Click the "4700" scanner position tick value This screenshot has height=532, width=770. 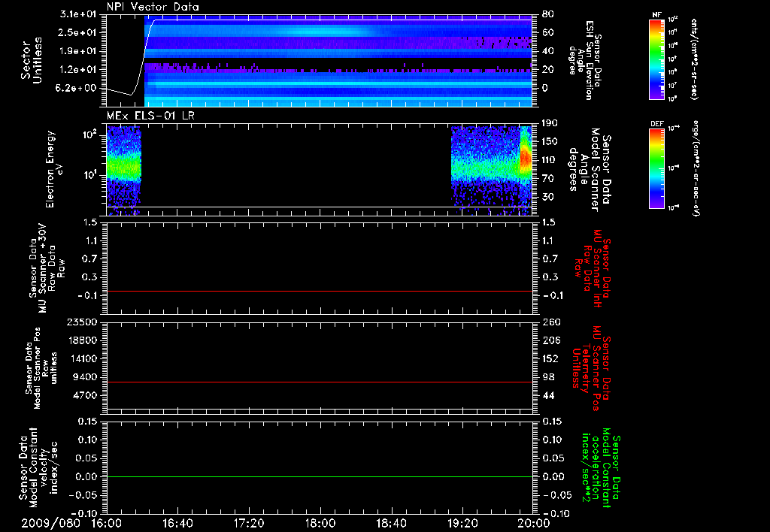click(x=86, y=395)
